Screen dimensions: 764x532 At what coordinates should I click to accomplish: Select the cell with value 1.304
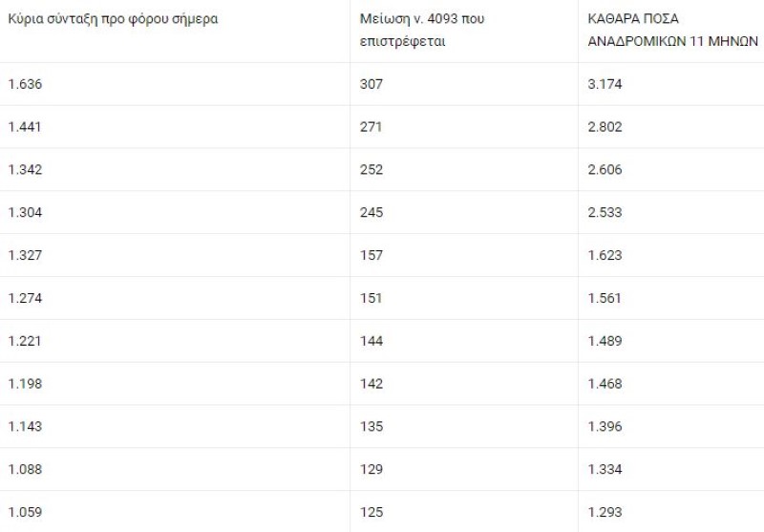[x=26, y=213]
